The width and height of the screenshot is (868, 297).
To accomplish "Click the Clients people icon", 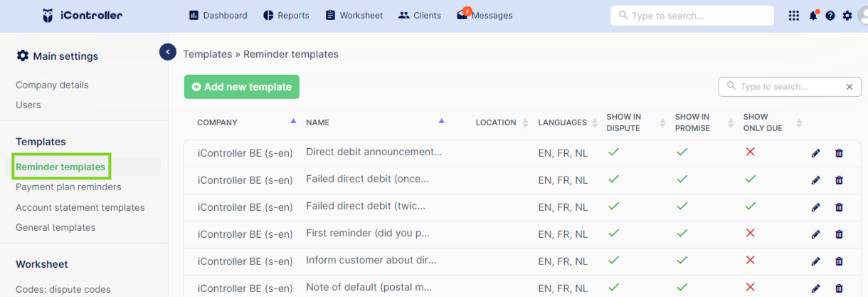I will coord(404,15).
